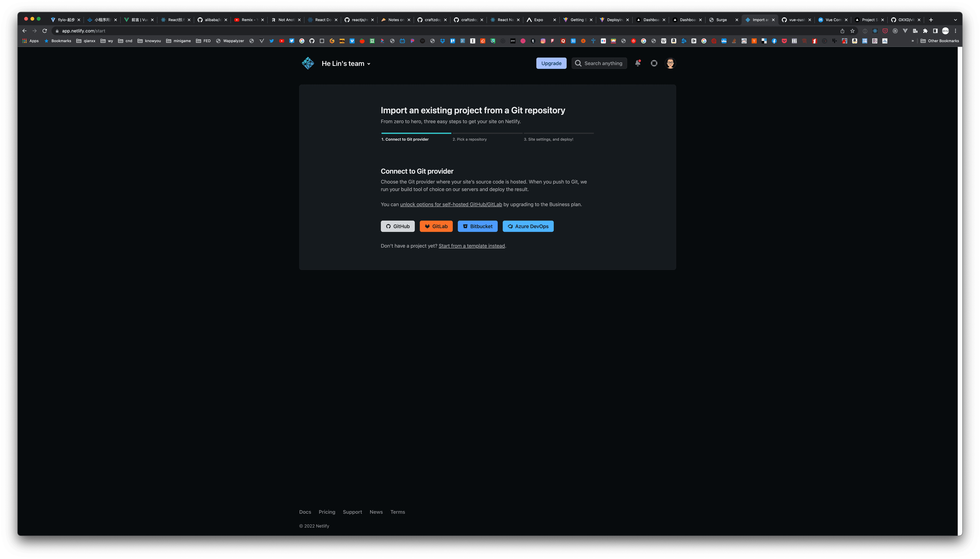
Task: Bookmark this page with the star icon
Action: 852,31
